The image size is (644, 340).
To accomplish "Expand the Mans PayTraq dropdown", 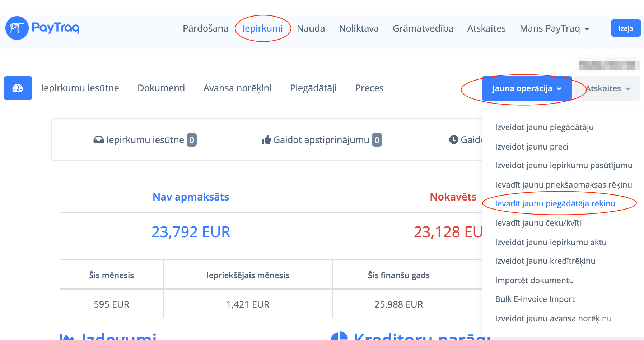I will [554, 28].
